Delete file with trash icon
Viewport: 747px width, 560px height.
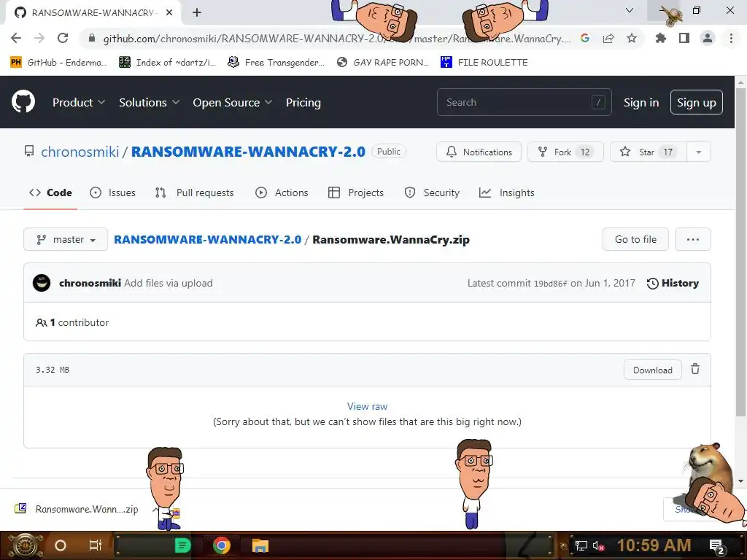click(x=695, y=369)
